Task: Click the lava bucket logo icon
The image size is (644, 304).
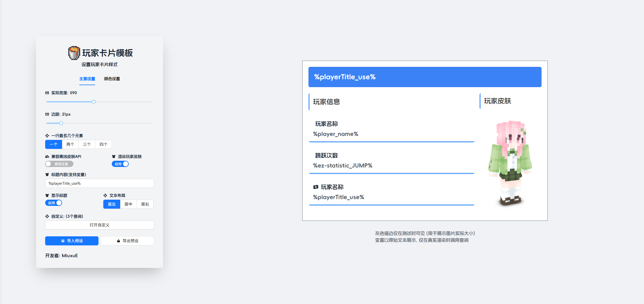Action: (x=74, y=53)
